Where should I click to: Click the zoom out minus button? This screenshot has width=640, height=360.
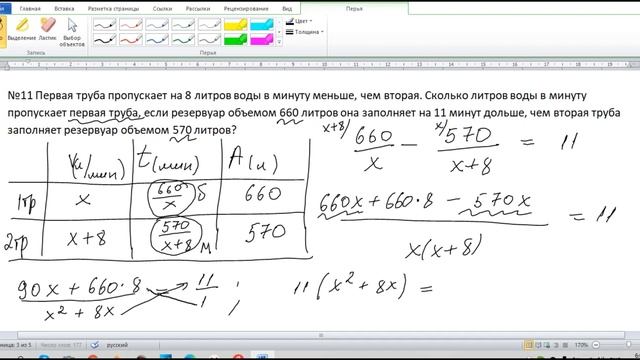[x=596, y=345]
